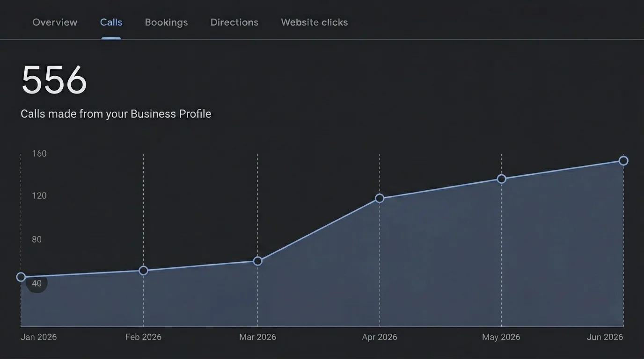Click the 40 y-axis label
This screenshot has width=644, height=359.
pyautogui.click(x=37, y=283)
